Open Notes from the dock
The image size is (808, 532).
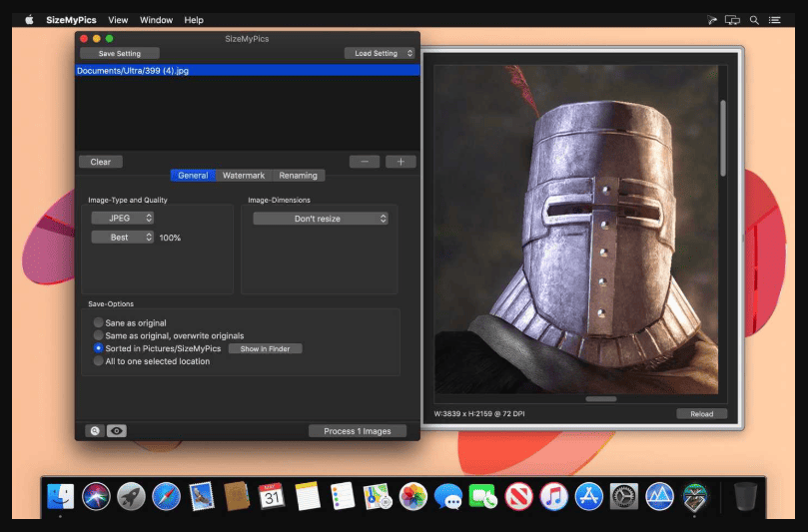[x=308, y=496]
